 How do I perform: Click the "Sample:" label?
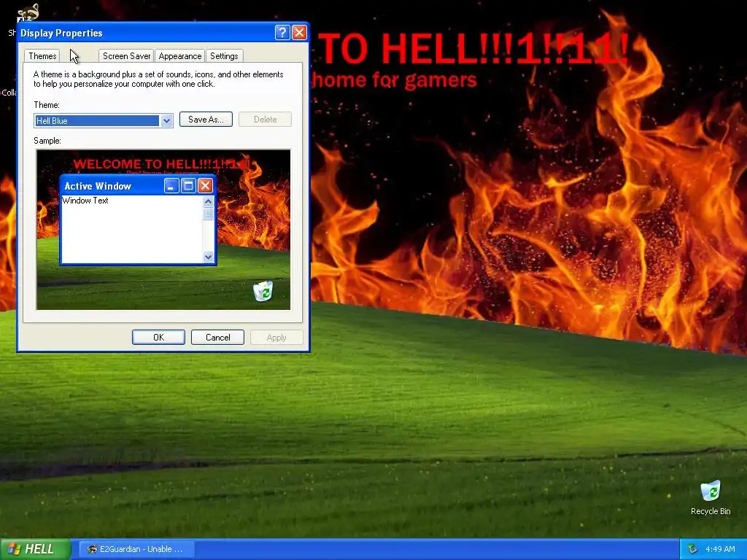pos(47,141)
